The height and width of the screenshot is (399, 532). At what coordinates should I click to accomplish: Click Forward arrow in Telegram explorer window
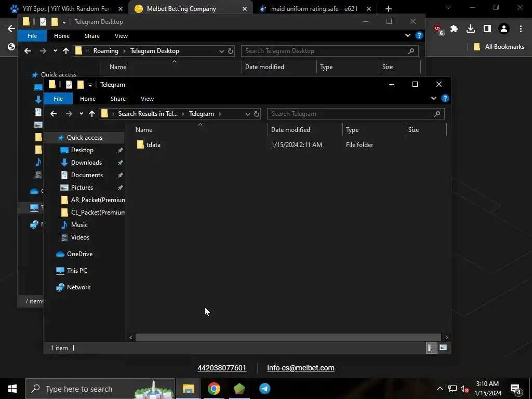click(x=69, y=114)
